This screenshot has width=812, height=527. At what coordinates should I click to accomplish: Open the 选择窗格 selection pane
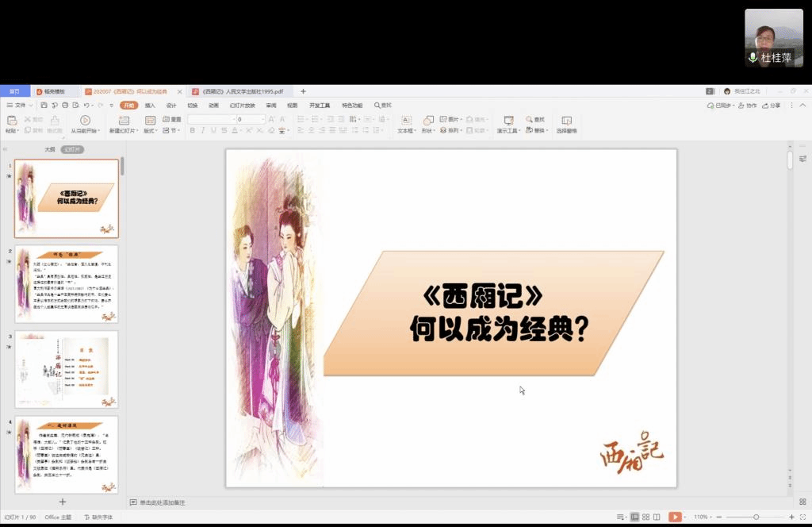(x=566, y=120)
